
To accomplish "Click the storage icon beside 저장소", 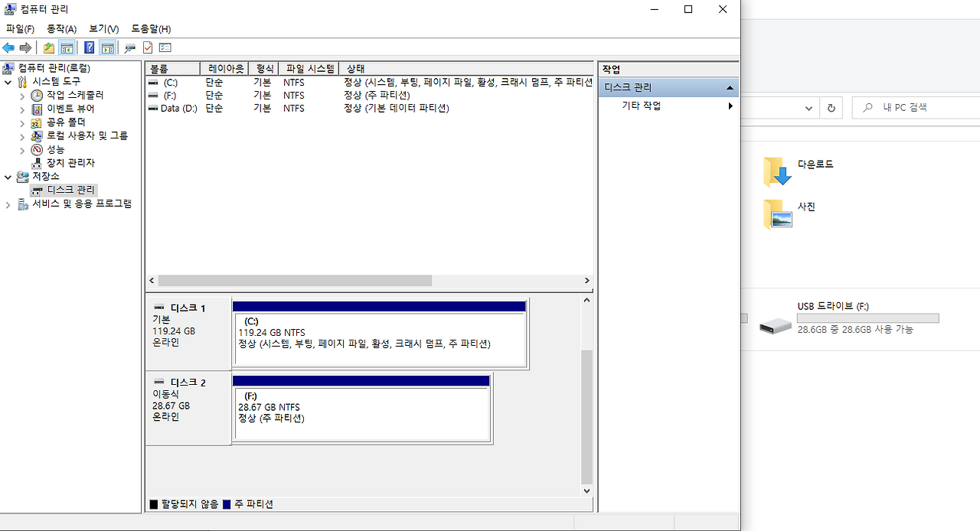I will pos(22,177).
